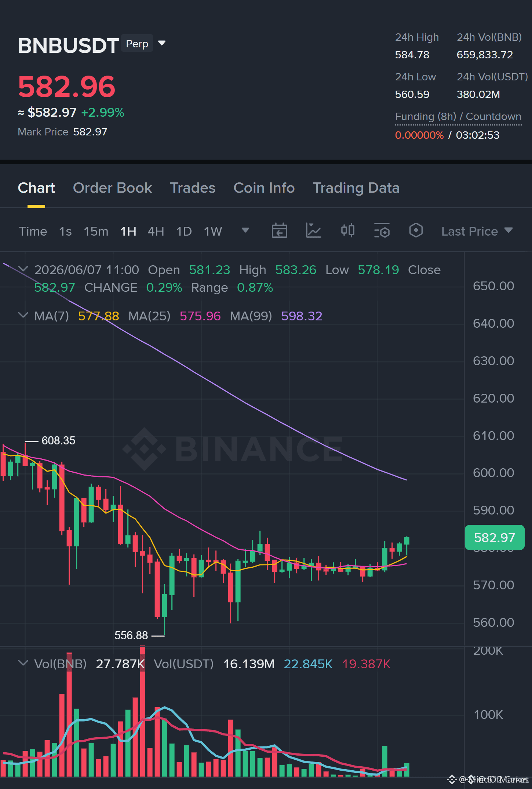The image size is (532, 789).
Task: Open the calendar jump-to-date icon
Action: coord(279,231)
